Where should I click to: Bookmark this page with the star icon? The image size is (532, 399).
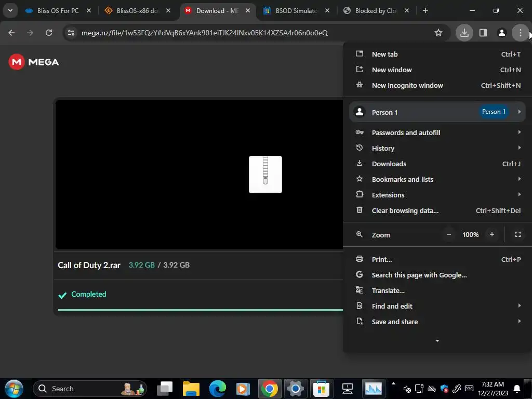(438, 33)
